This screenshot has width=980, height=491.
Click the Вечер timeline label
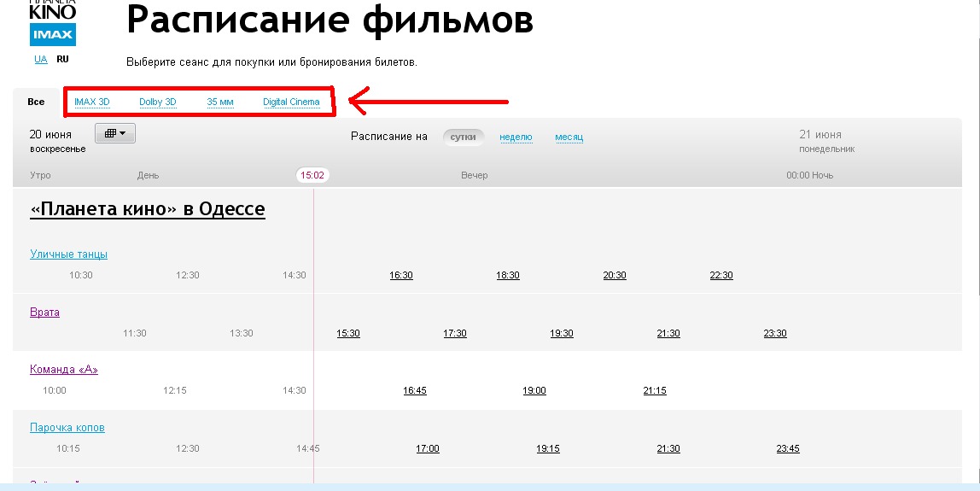[475, 175]
